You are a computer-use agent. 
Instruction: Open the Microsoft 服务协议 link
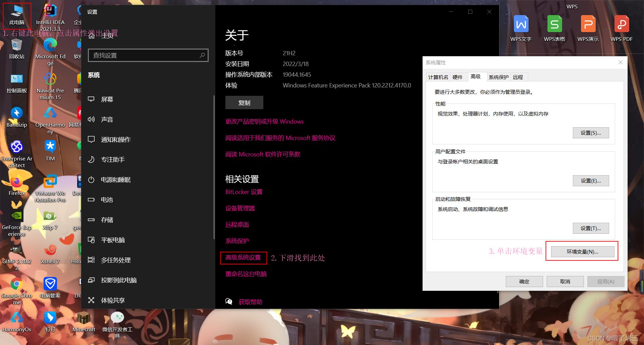point(280,138)
